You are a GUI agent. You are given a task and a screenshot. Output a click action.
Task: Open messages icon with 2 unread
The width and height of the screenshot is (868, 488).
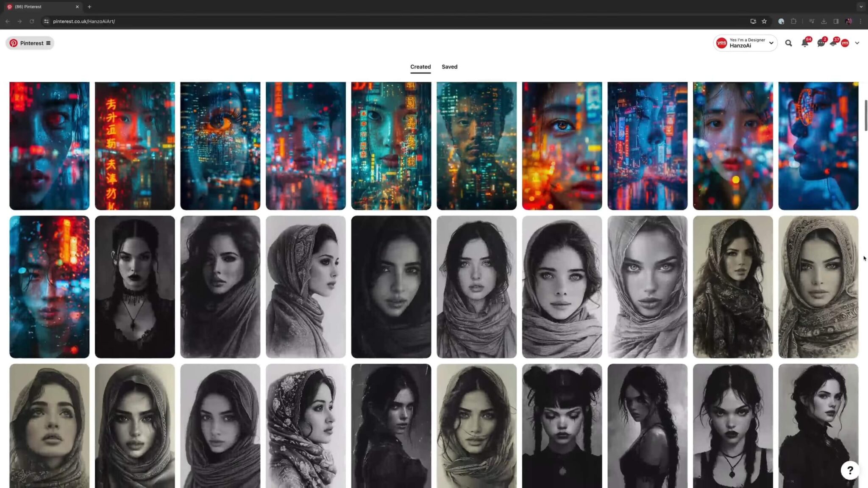[x=821, y=43]
